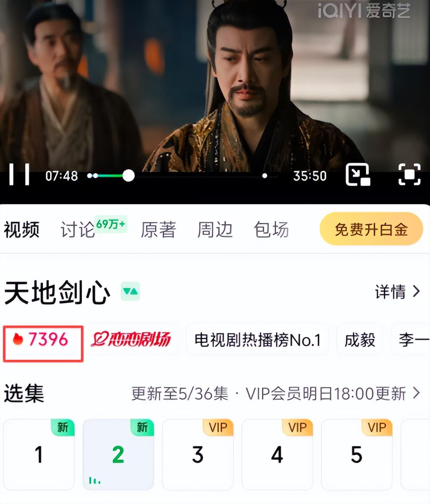Click the iQIYI 爱奇艺 watermark logo
This screenshot has height=504, width=430.
[364, 10]
